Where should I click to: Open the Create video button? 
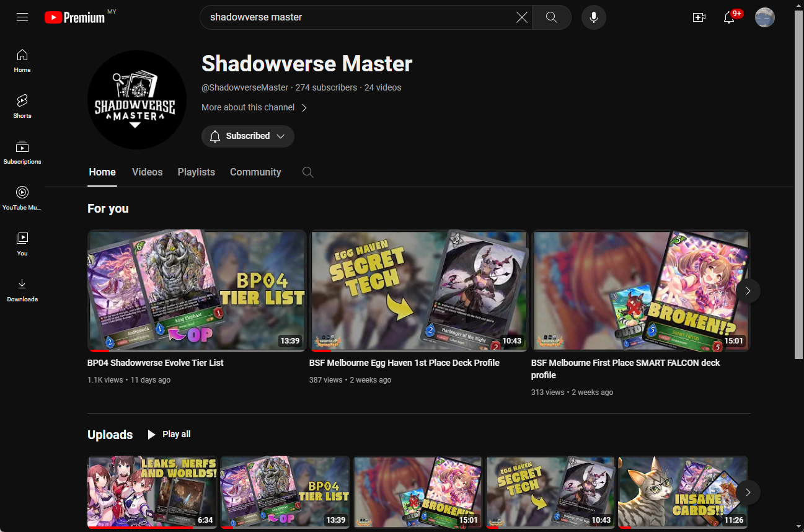pos(699,17)
